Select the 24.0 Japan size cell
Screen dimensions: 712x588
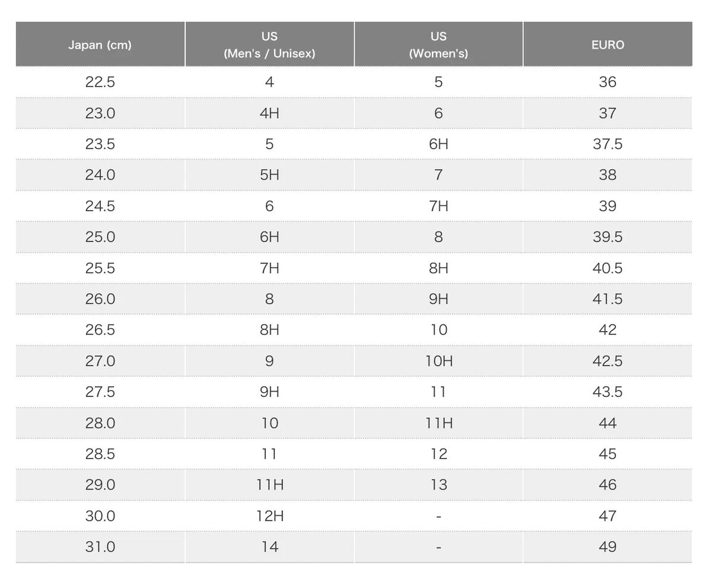[100, 175]
